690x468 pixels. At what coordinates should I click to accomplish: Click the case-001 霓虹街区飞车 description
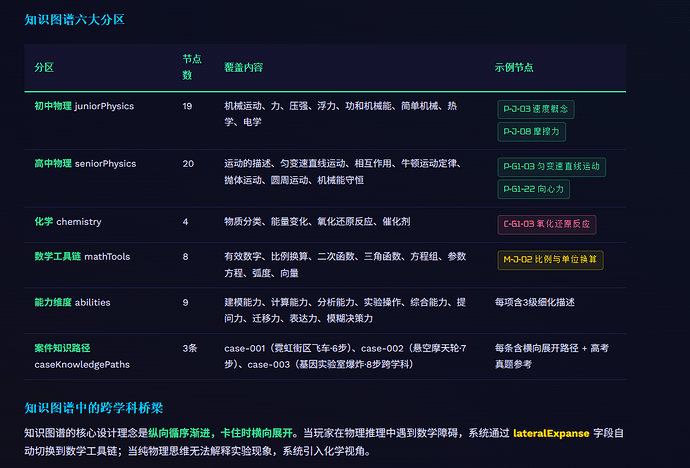(x=290, y=348)
